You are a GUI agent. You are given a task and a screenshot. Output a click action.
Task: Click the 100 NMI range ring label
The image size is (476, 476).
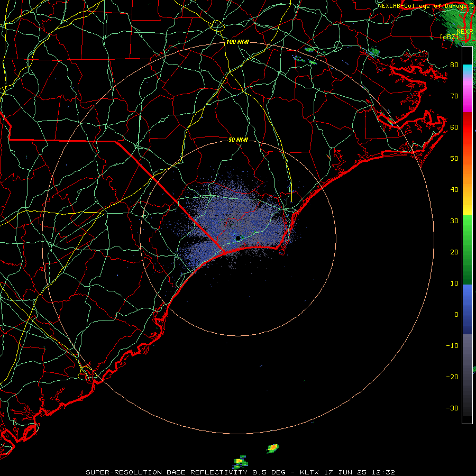pos(237,42)
